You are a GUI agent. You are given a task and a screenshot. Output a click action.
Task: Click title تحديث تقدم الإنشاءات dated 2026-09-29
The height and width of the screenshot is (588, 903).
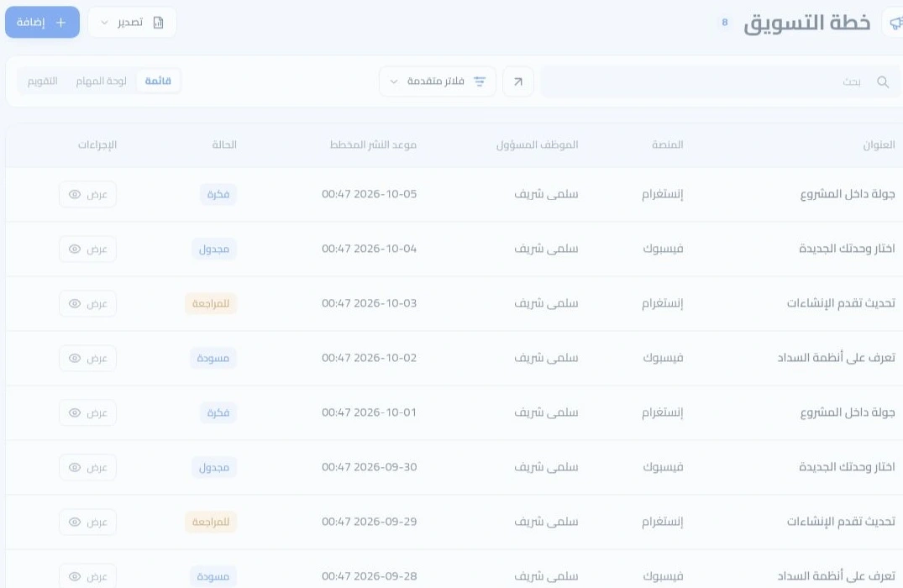point(842,522)
